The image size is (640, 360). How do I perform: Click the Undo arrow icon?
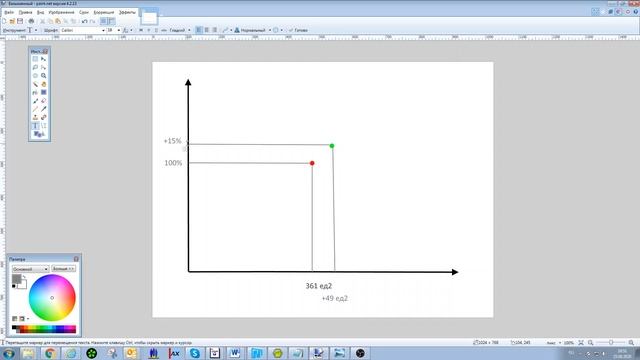[84, 21]
